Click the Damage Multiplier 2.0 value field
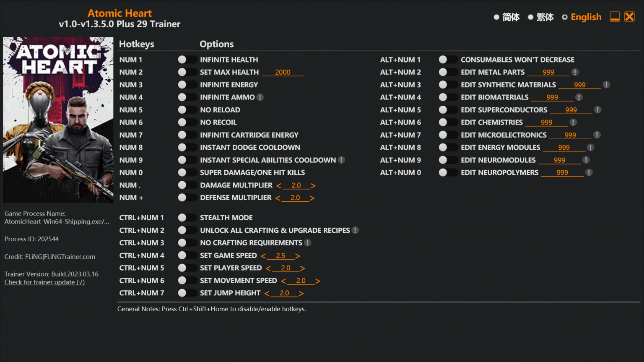Image resolution: width=644 pixels, height=362 pixels. 296,185
